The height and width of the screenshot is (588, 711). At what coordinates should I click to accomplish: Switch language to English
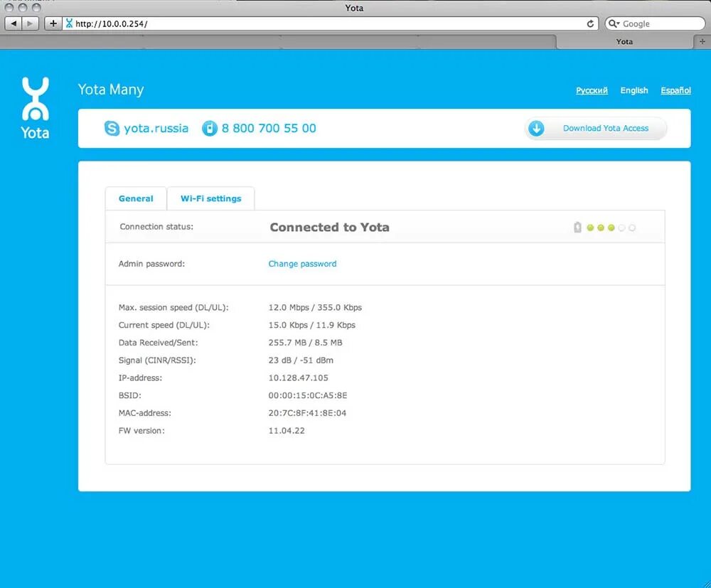(634, 90)
